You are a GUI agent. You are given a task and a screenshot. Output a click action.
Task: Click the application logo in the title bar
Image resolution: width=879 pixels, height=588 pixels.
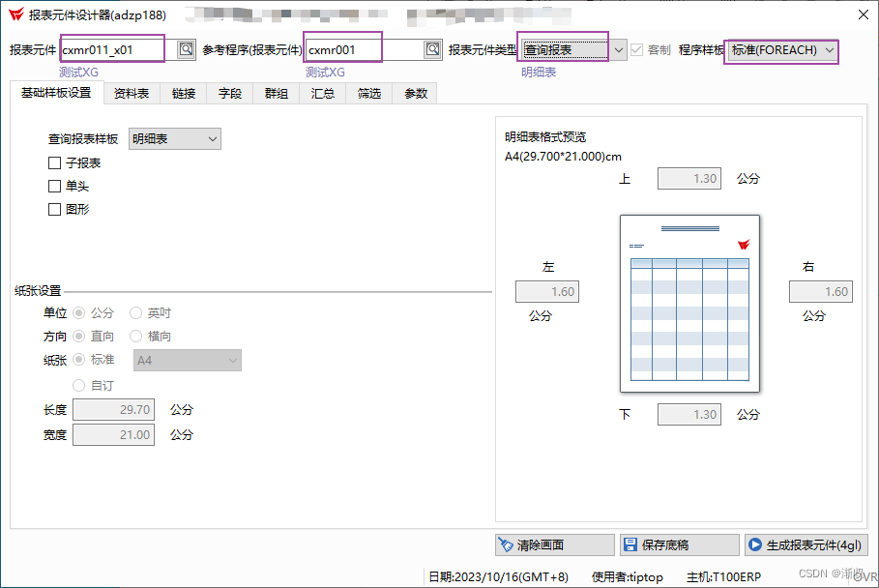coord(15,15)
